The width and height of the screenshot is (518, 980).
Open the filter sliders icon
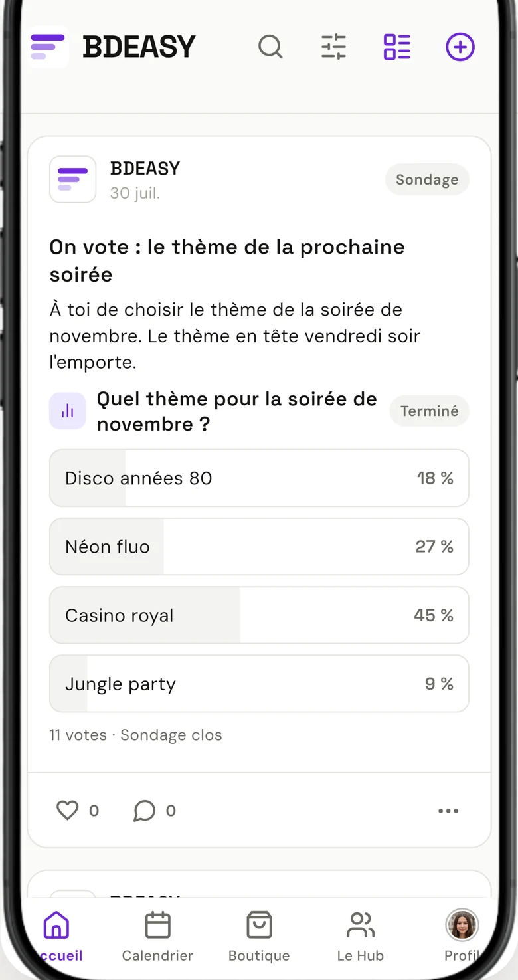(333, 47)
